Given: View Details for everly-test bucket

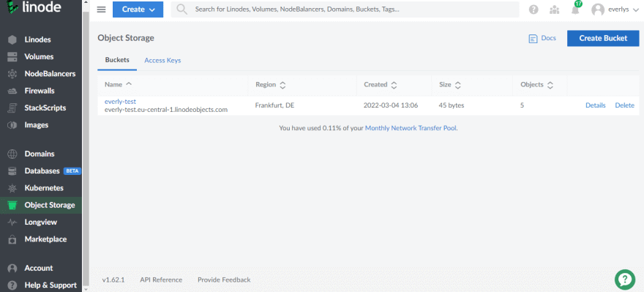Looking at the screenshot, I should (596, 105).
